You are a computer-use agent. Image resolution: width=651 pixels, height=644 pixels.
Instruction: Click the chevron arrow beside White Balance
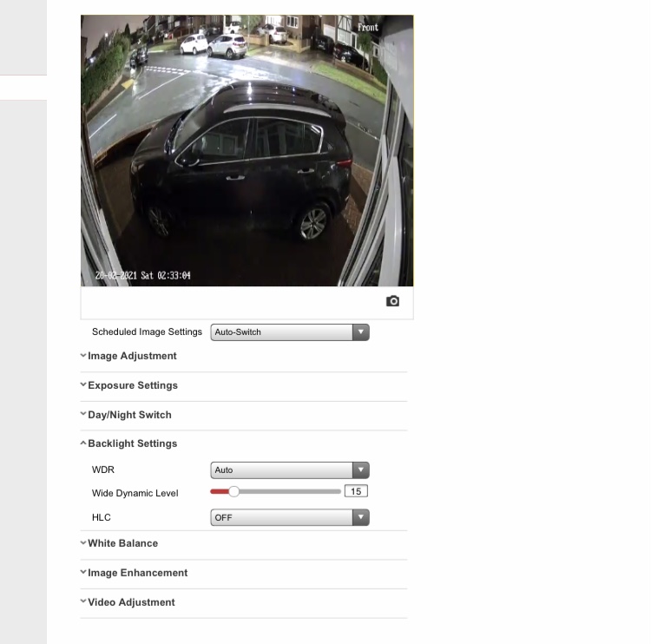pos(83,543)
